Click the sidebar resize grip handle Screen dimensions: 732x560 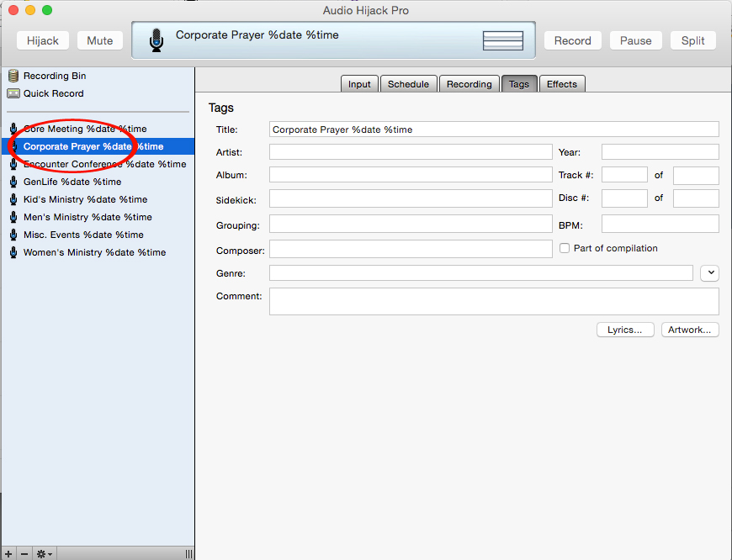[x=188, y=554]
